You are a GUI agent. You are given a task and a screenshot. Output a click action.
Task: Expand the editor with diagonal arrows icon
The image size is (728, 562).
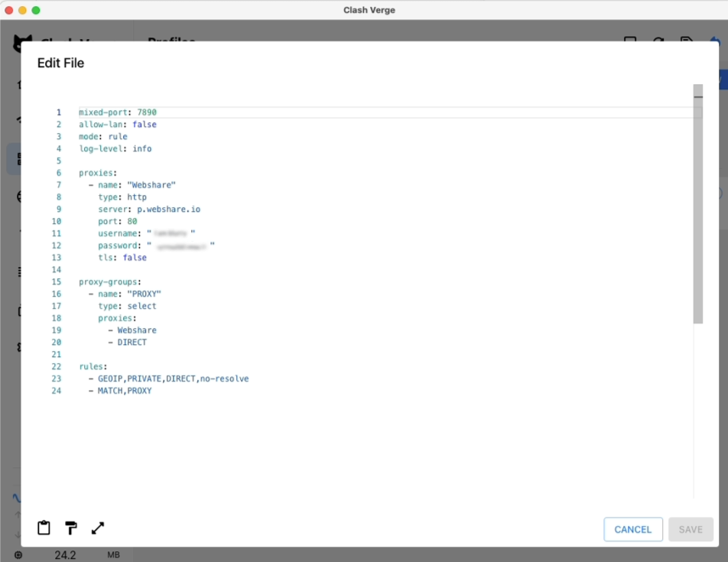[x=98, y=528]
